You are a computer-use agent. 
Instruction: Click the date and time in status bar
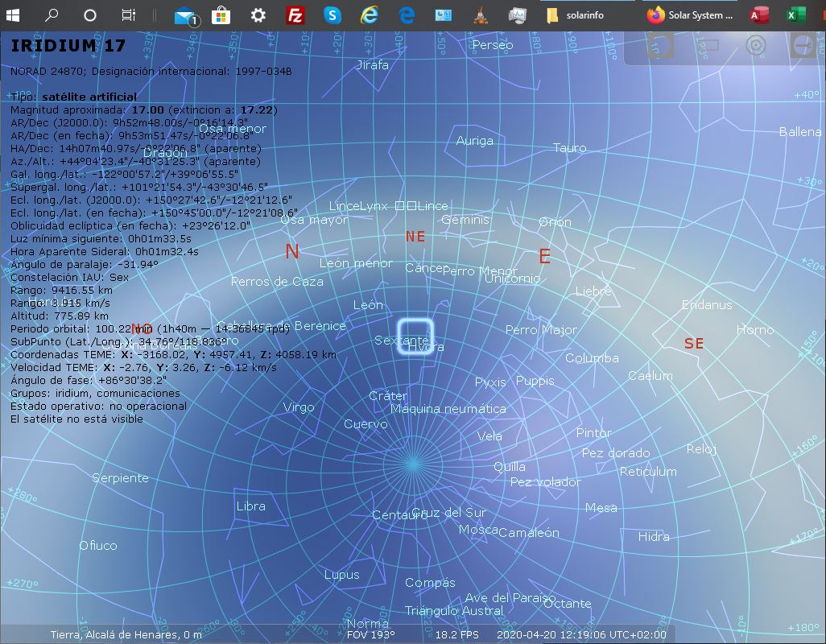click(581, 635)
